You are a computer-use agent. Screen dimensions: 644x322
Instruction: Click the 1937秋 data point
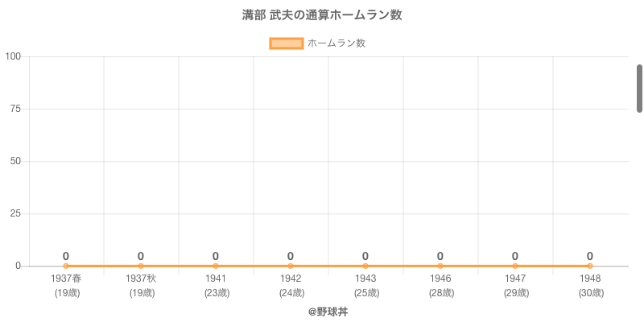(x=141, y=266)
